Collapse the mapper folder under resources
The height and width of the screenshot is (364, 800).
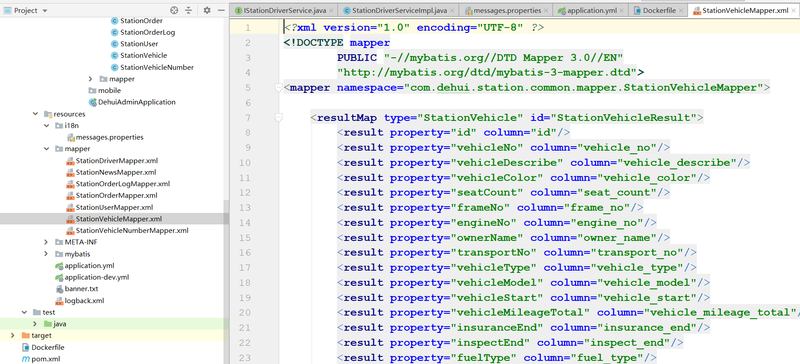46,149
